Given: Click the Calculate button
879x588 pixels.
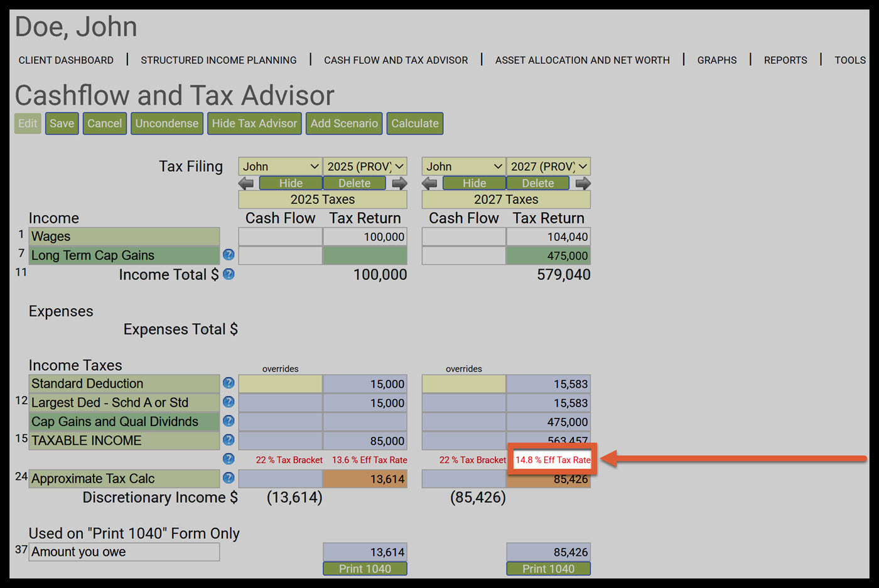Looking at the screenshot, I should [415, 124].
